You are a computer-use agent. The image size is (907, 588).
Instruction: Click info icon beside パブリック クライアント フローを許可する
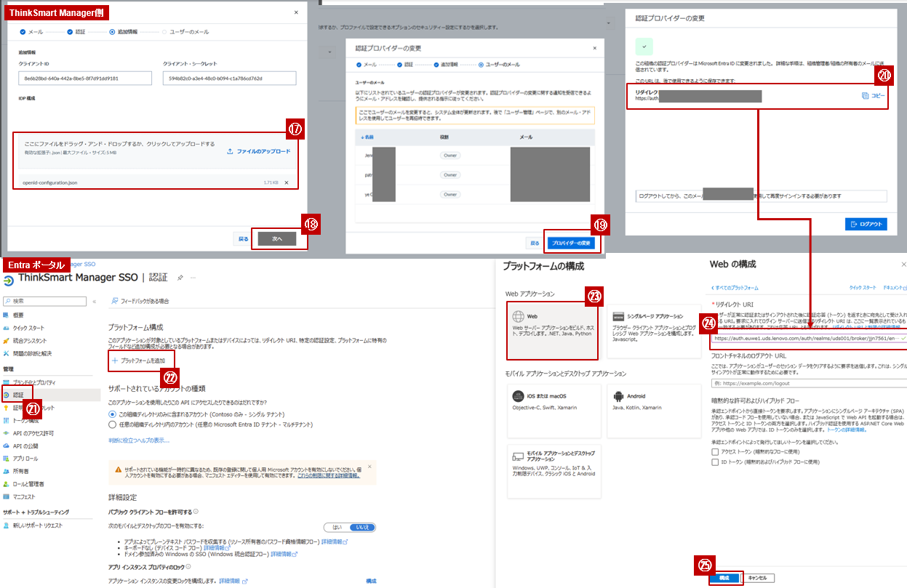(196, 512)
